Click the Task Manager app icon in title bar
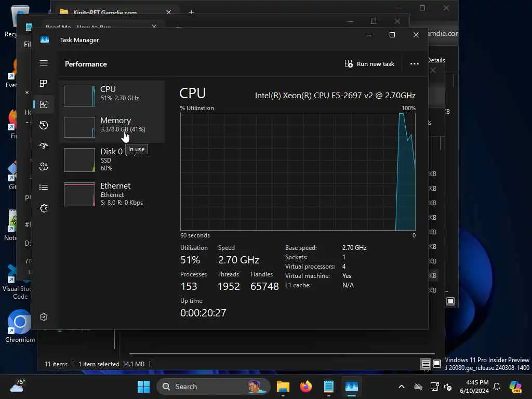Screen dimensions: 532x399 pyautogui.click(x=45, y=39)
